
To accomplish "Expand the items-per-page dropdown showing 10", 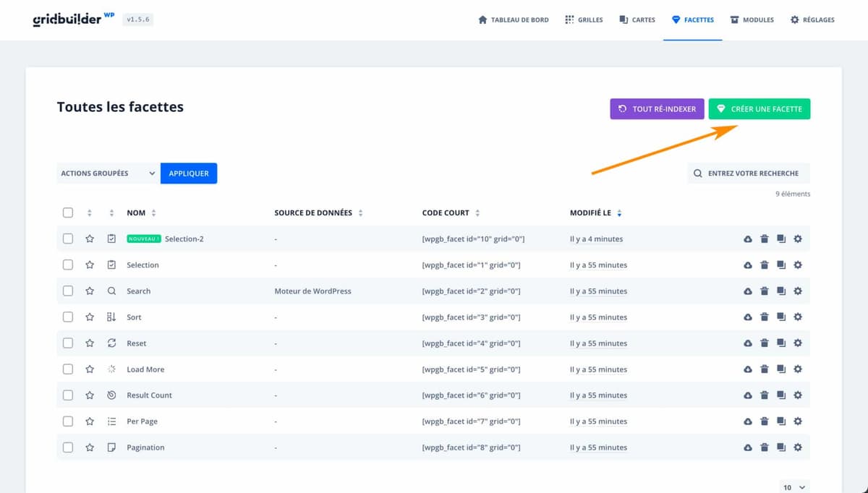I will tap(794, 487).
